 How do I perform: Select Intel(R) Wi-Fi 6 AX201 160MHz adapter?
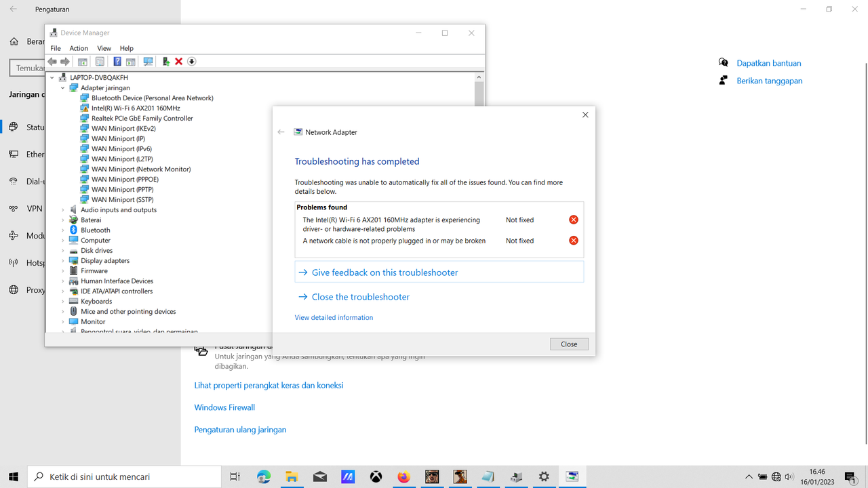click(x=136, y=108)
